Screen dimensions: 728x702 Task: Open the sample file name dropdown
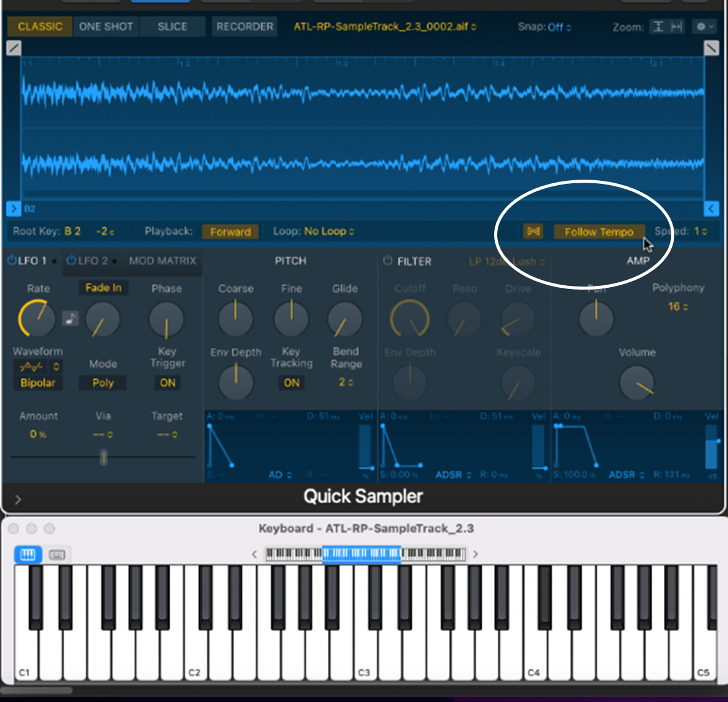pyautogui.click(x=385, y=26)
